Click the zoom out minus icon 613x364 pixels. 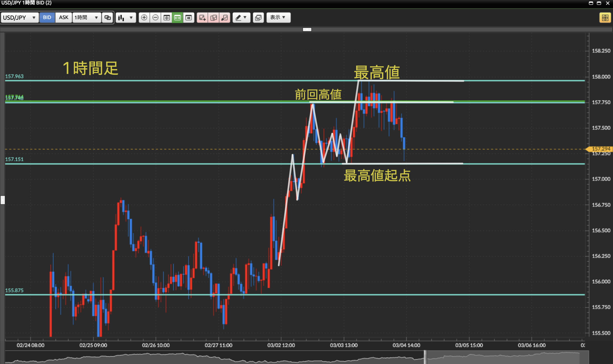[155, 17]
